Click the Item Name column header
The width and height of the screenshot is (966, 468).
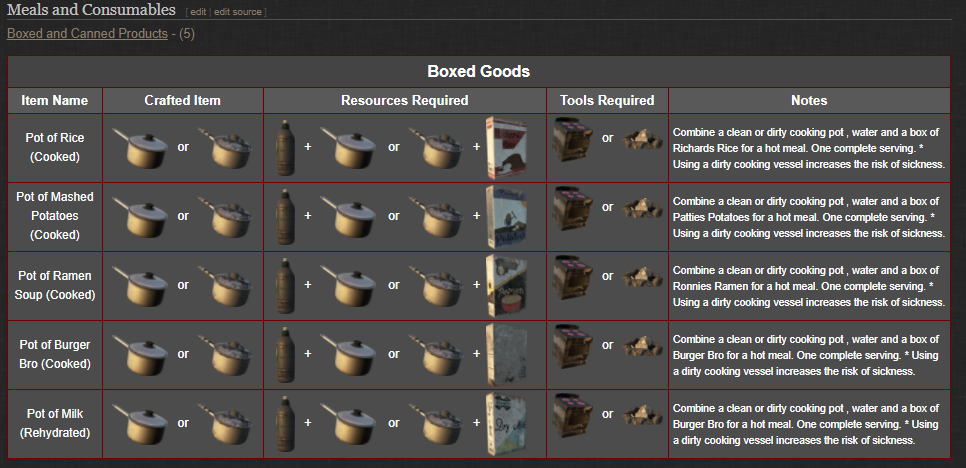55,100
